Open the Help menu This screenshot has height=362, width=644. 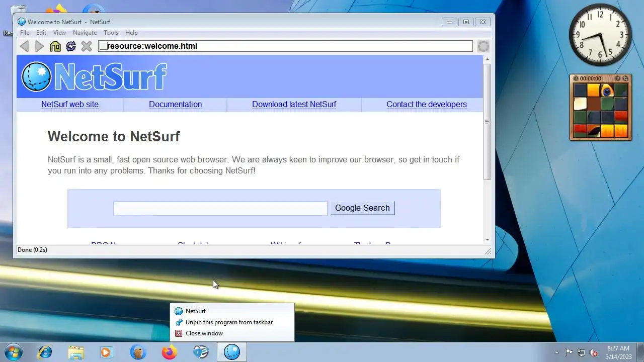coord(131,33)
